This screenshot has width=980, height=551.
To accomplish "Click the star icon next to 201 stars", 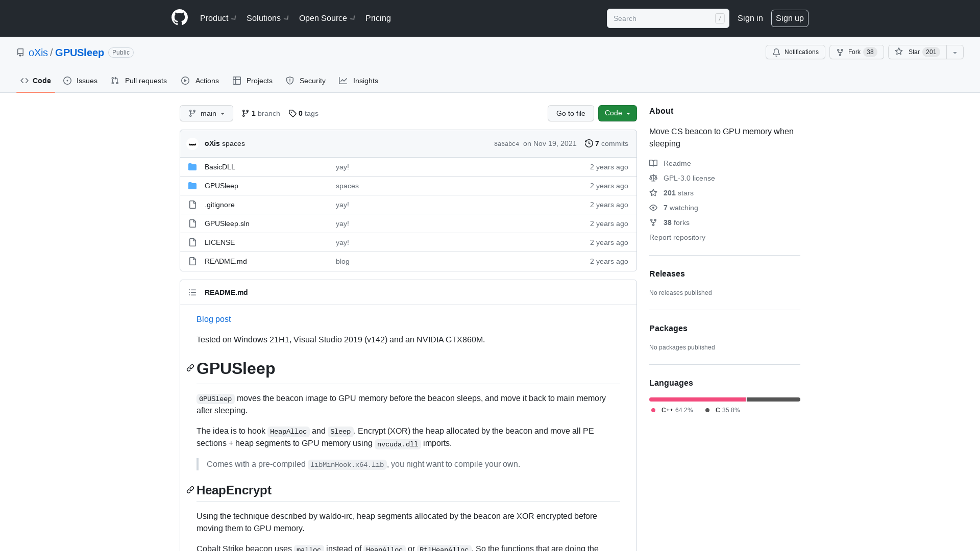I will click(x=653, y=193).
